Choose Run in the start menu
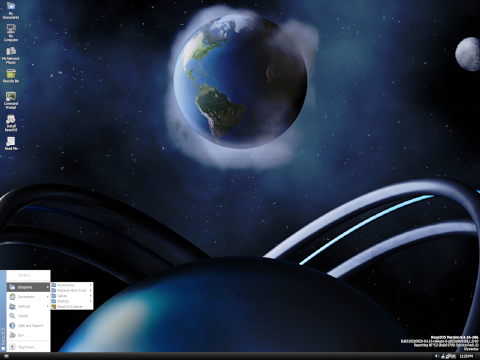 pos(28,335)
